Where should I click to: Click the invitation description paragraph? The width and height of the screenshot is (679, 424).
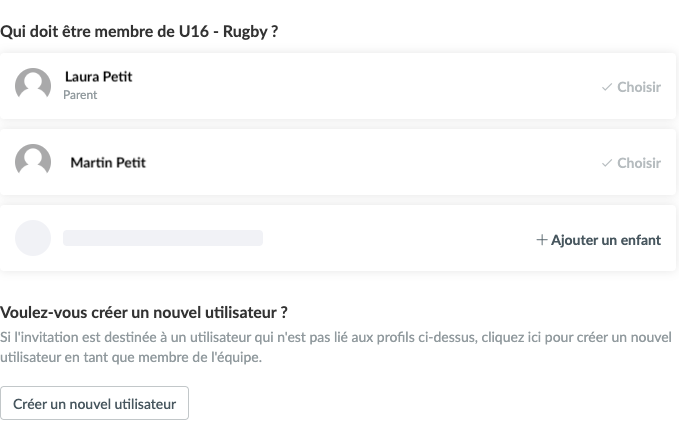(x=336, y=347)
